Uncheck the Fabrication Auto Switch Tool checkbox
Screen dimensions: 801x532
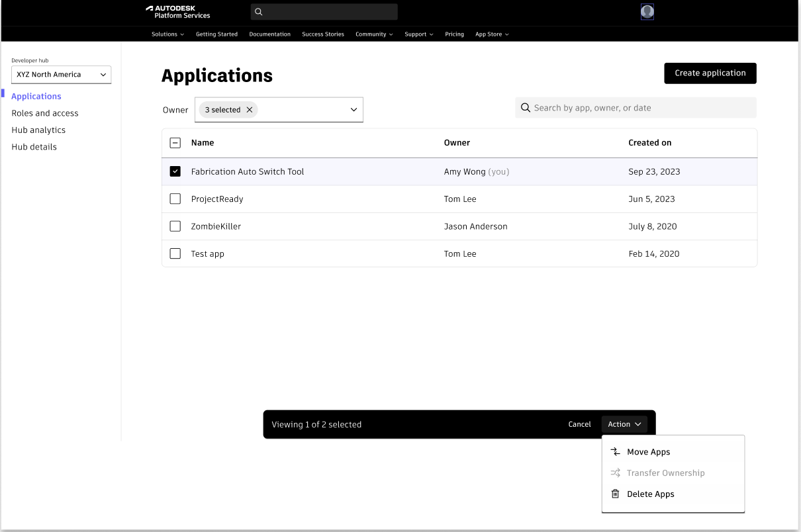point(175,171)
